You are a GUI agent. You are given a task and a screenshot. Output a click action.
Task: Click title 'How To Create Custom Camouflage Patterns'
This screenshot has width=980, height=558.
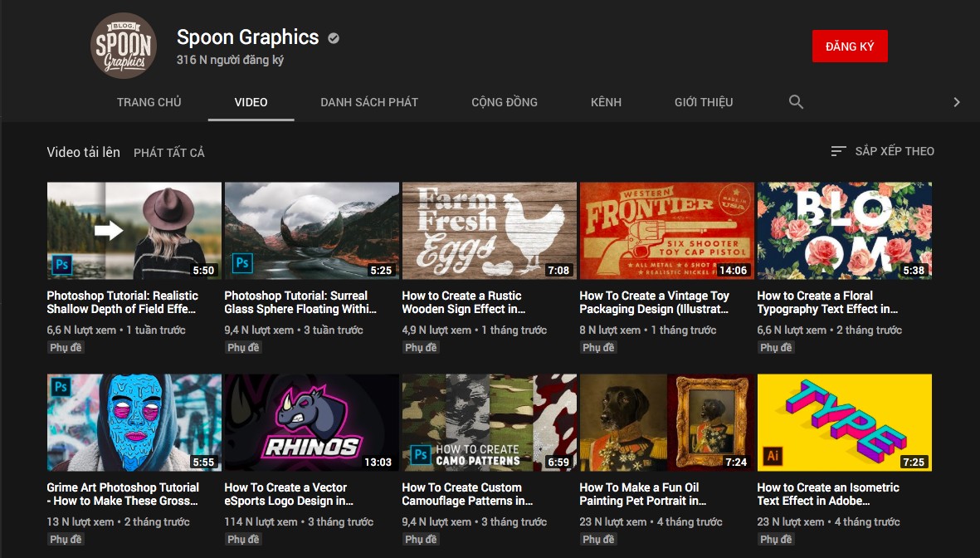467,494
